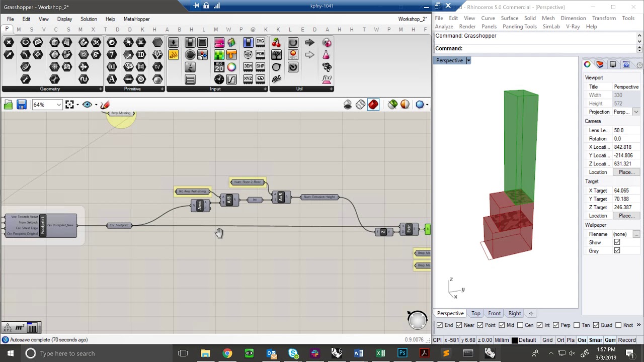The height and width of the screenshot is (362, 644).
Task: Expand the Primitive panel plus
Action: pos(163,89)
